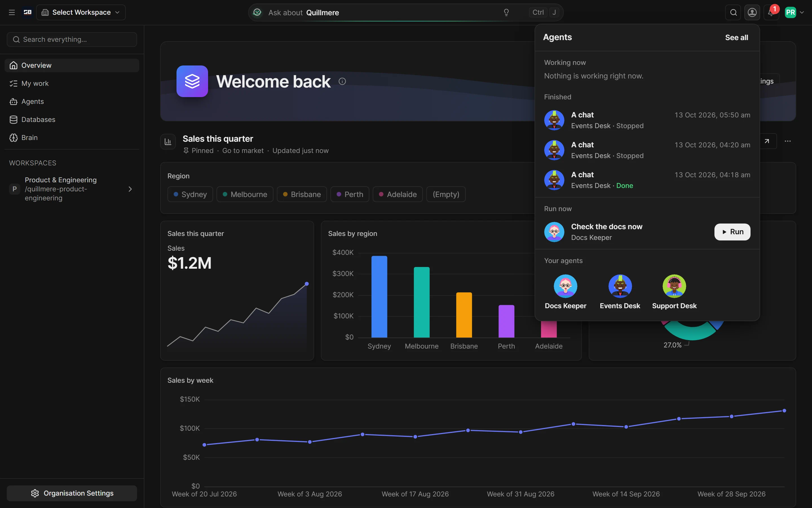Viewport: 812px width, 508px height.
Task: Toggle the Sydney region filter chip
Action: 190,194
